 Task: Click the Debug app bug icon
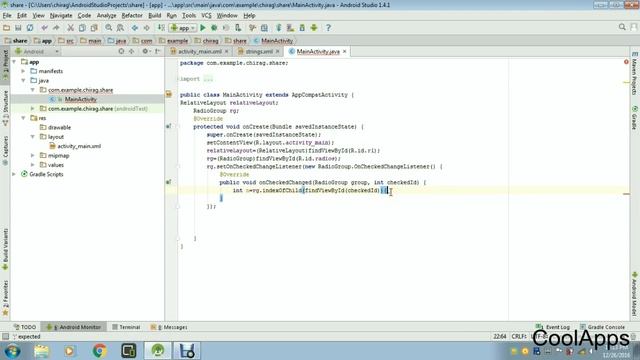point(214,28)
